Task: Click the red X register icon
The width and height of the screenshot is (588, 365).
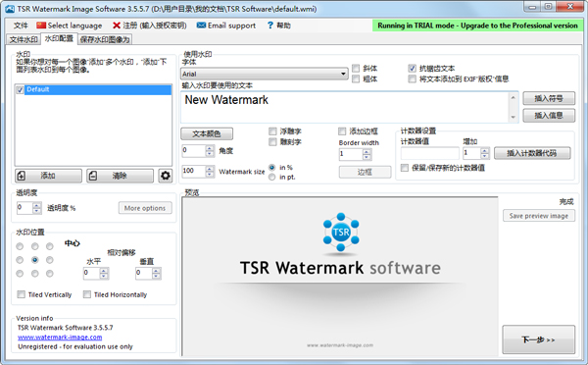Action: [117, 26]
